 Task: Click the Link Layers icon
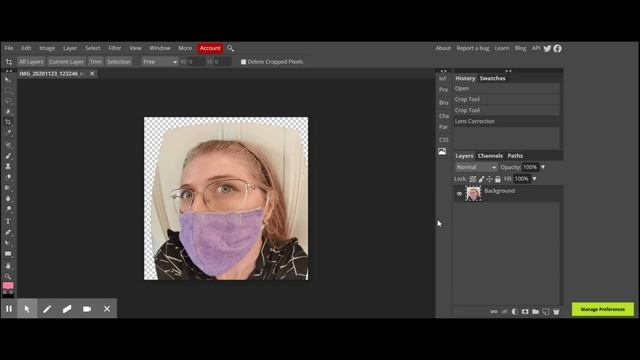coord(494,312)
